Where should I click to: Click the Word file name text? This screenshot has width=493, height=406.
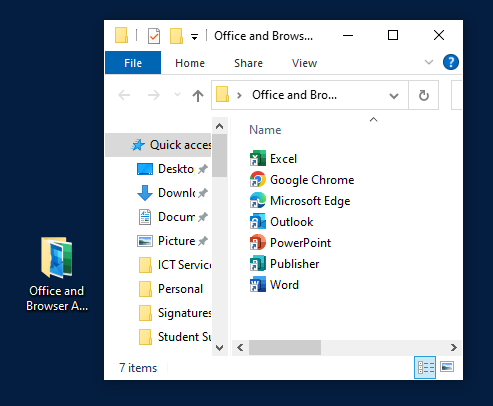click(x=284, y=285)
